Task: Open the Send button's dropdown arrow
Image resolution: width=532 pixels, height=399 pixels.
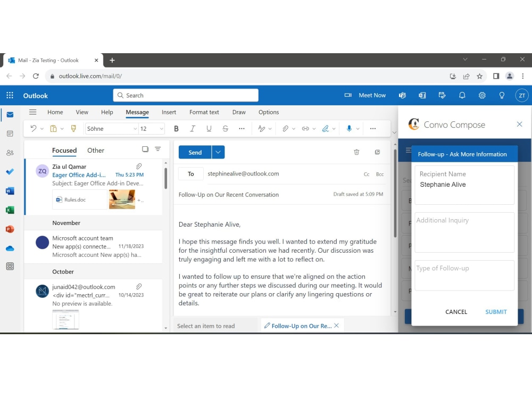Action: [218, 152]
